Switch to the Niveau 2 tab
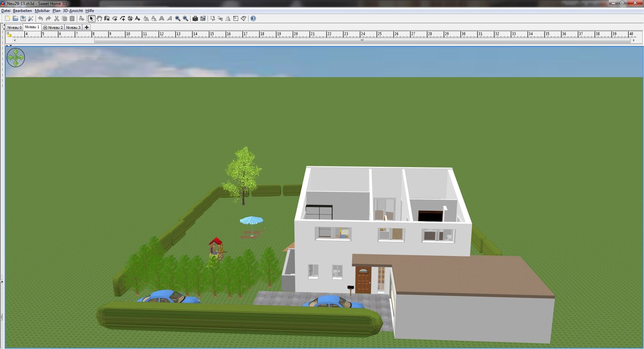Image resolution: width=644 pixels, height=349 pixels. point(53,28)
